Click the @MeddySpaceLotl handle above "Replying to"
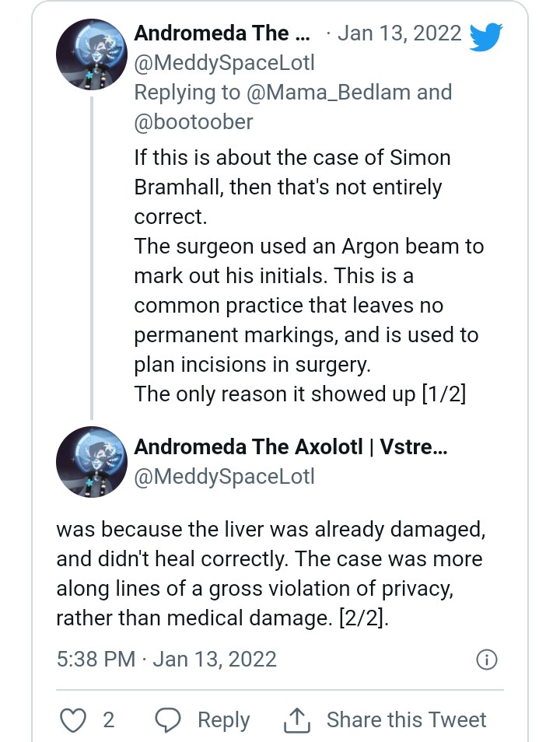 [x=224, y=62]
